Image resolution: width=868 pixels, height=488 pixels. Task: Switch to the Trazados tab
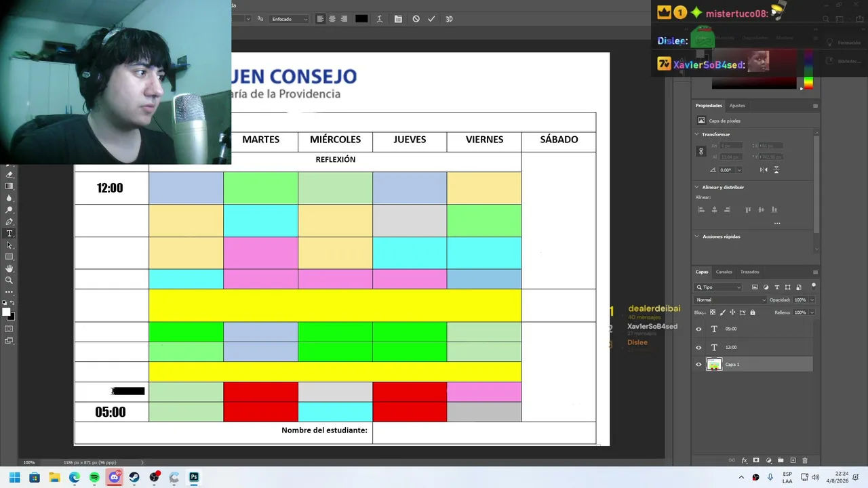750,272
